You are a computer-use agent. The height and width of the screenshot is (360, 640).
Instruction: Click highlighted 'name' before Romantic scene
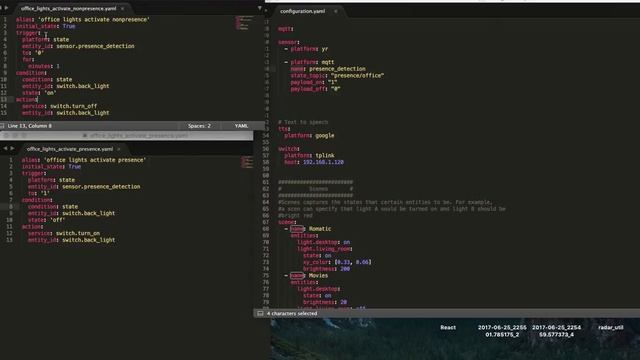(x=297, y=229)
